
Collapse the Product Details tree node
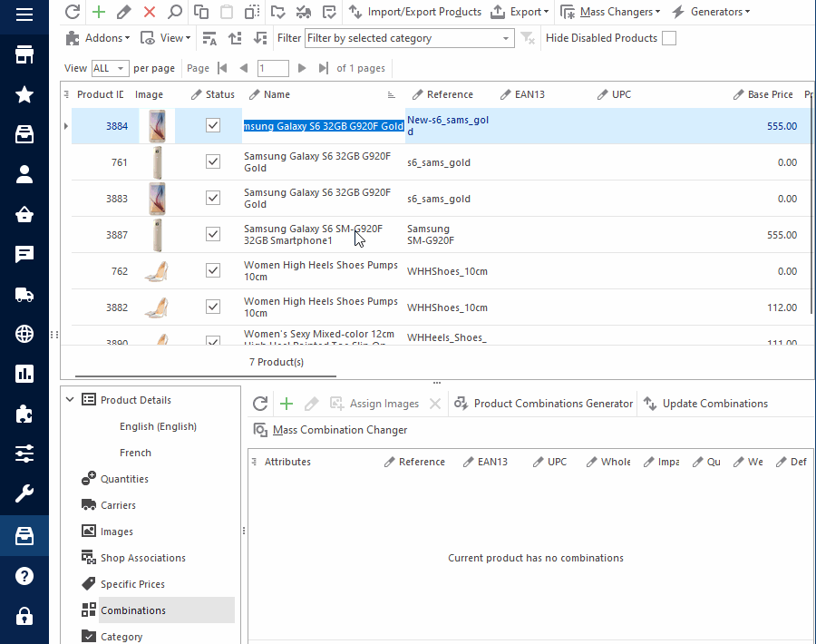pyautogui.click(x=70, y=400)
